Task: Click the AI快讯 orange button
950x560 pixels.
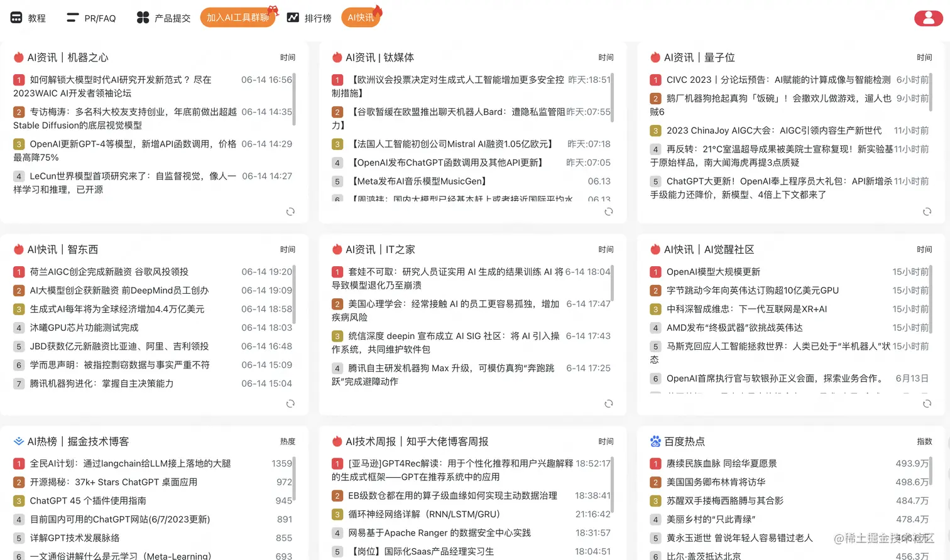Action: coord(361,18)
